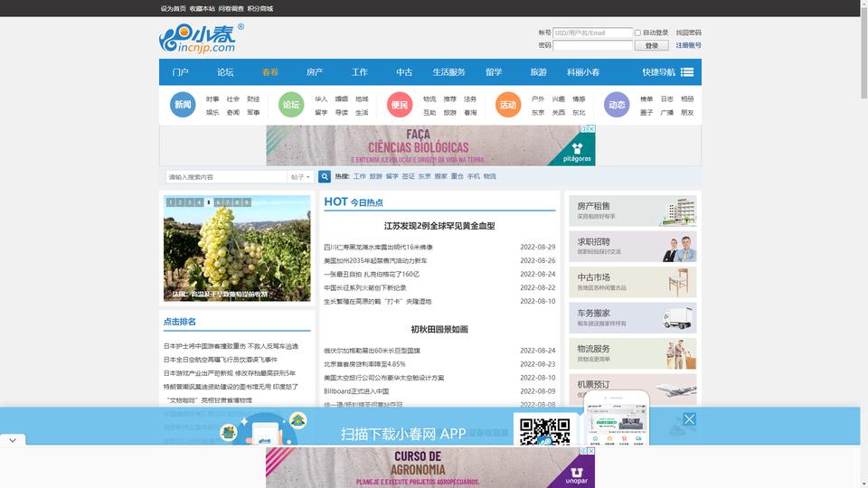
Task: Open article 四川仁寿黑龙滩水库露出明代16米佛像
Action: (x=378, y=248)
